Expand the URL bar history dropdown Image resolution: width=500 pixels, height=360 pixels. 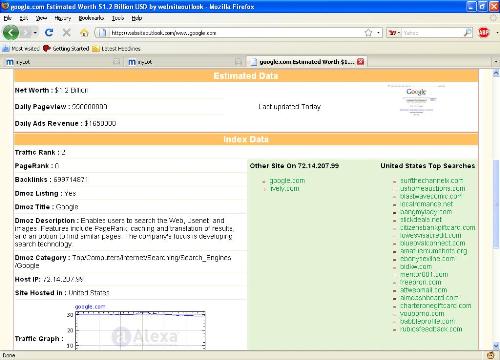(x=378, y=33)
